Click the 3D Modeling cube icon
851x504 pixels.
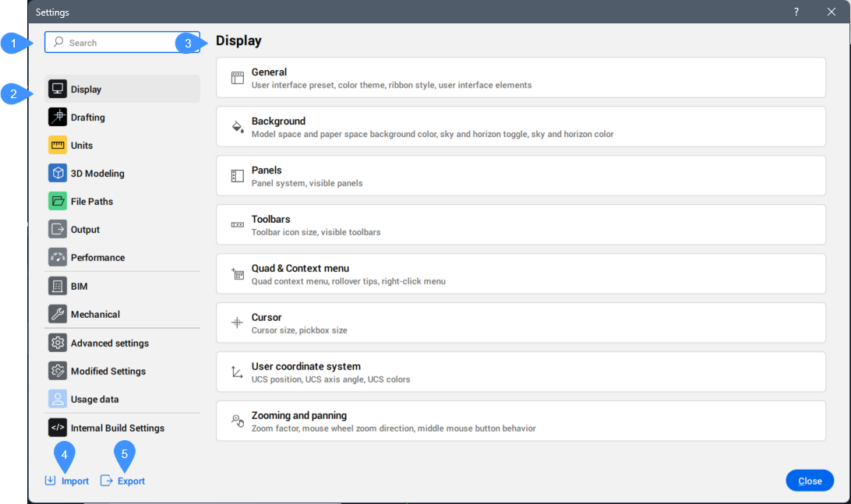58,174
